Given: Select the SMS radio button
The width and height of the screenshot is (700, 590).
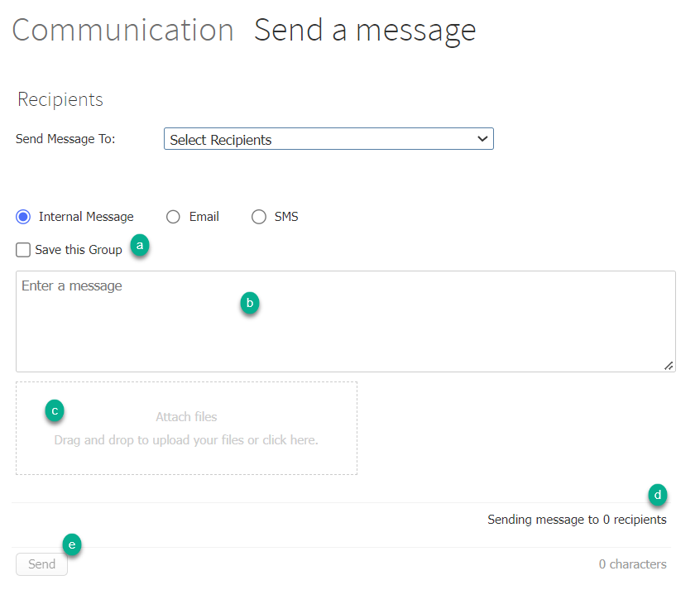Looking at the screenshot, I should point(258,216).
